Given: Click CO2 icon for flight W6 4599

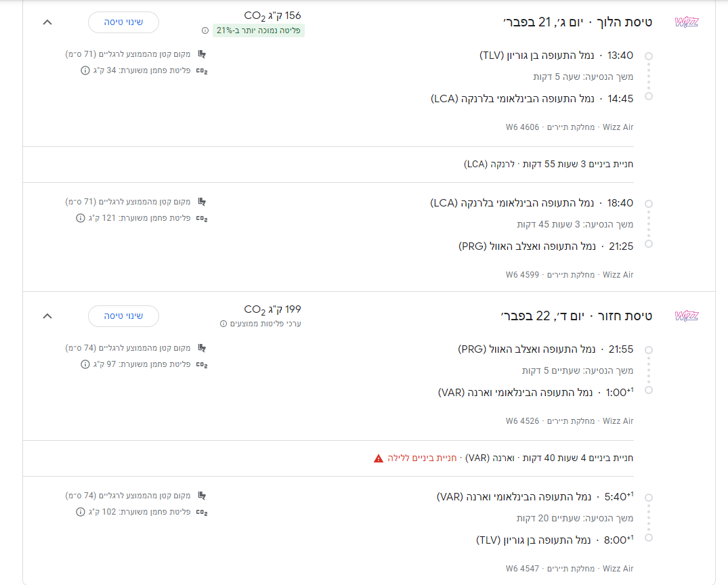Looking at the screenshot, I should pos(201,219).
